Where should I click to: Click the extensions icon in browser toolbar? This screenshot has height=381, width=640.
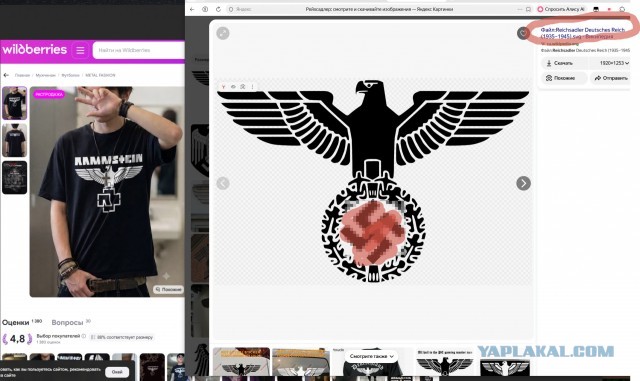pyautogui.click(x=622, y=9)
